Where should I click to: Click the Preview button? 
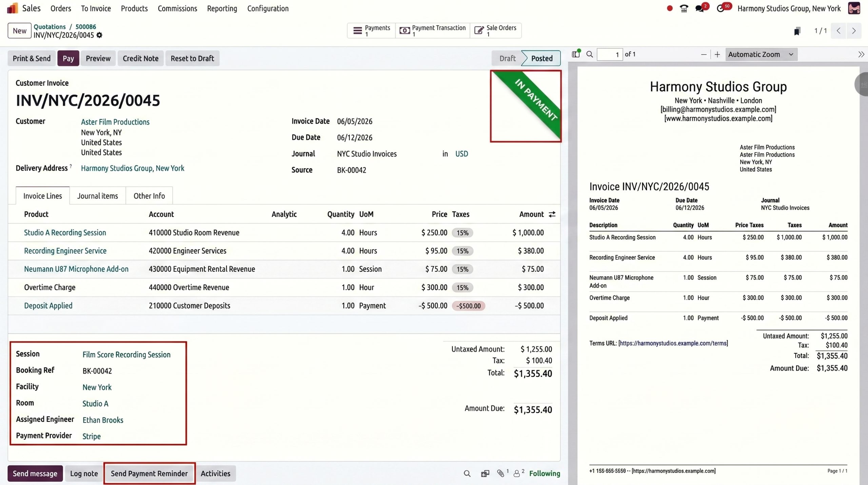click(x=98, y=58)
